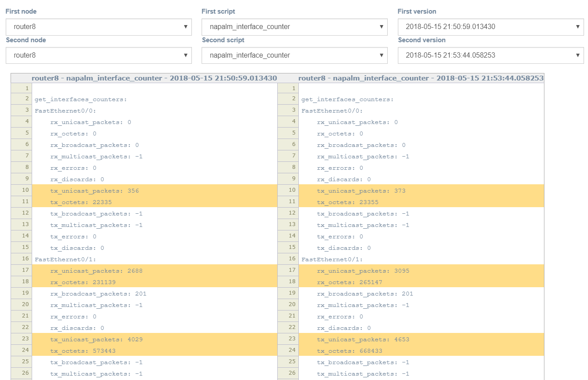The height and width of the screenshot is (380, 588).
Task: Click left 'tx_octets: 573443' line
Action: [x=154, y=351]
